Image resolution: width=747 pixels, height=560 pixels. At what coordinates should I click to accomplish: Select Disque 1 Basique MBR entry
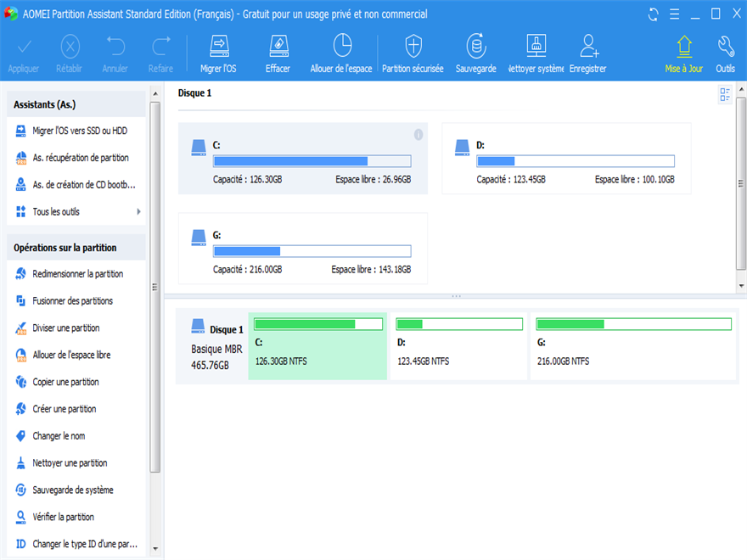point(213,346)
